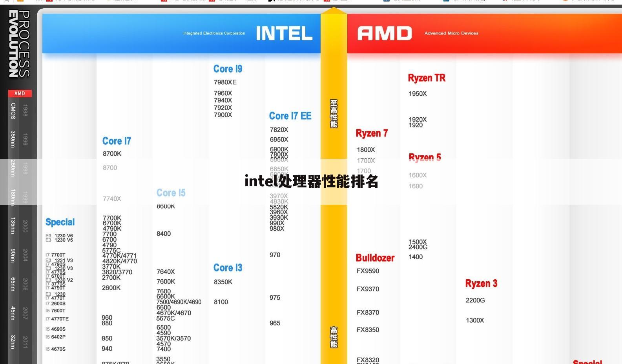Select the 'E3 1230 V6' entry
The height and width of the screenshot is (364, 622).
(59, 236)
